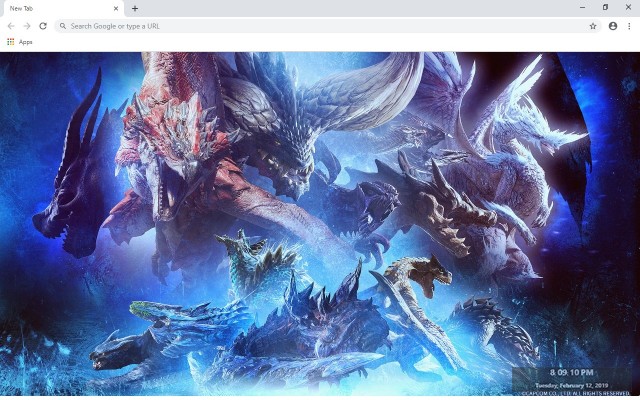Click the forward navigation arrow
This screenshot has width=640, height=400.
click(x=27, y=26)
